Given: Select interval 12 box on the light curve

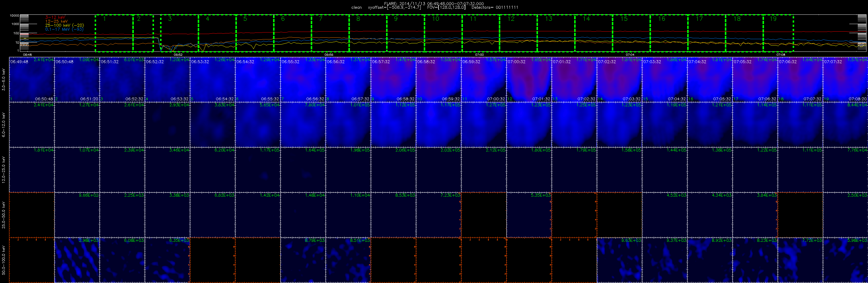Looking at the screenshot, I should pyautogui.click(x=519, y=33).
